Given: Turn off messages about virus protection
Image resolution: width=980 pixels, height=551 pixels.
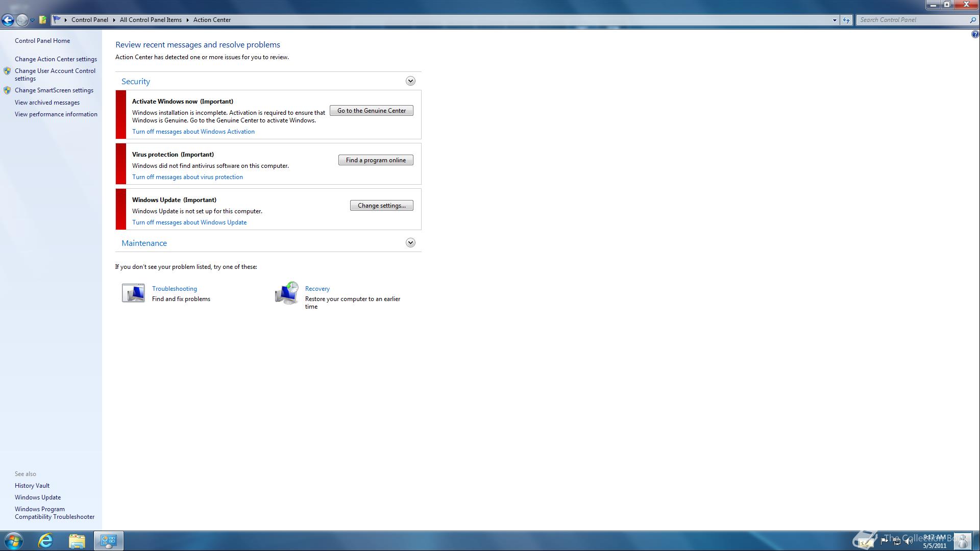Looking at the screenshot, I should pos(187,177).
